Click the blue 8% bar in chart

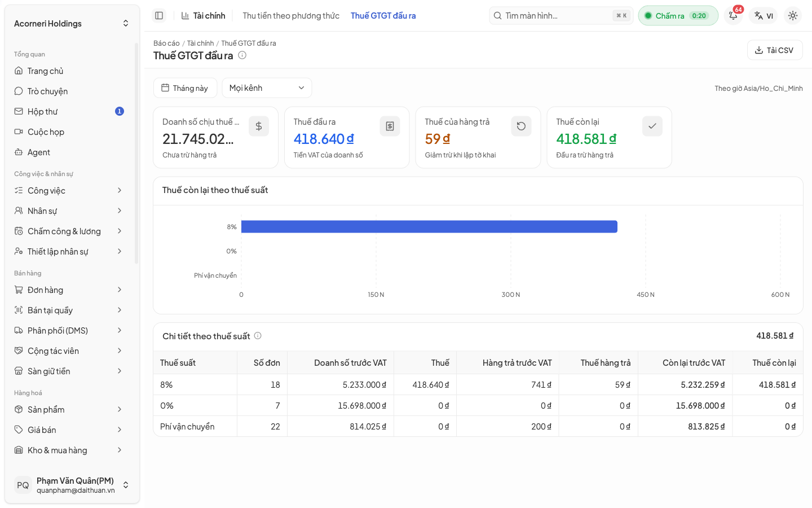pyautogui.click(x=429, y=227)
